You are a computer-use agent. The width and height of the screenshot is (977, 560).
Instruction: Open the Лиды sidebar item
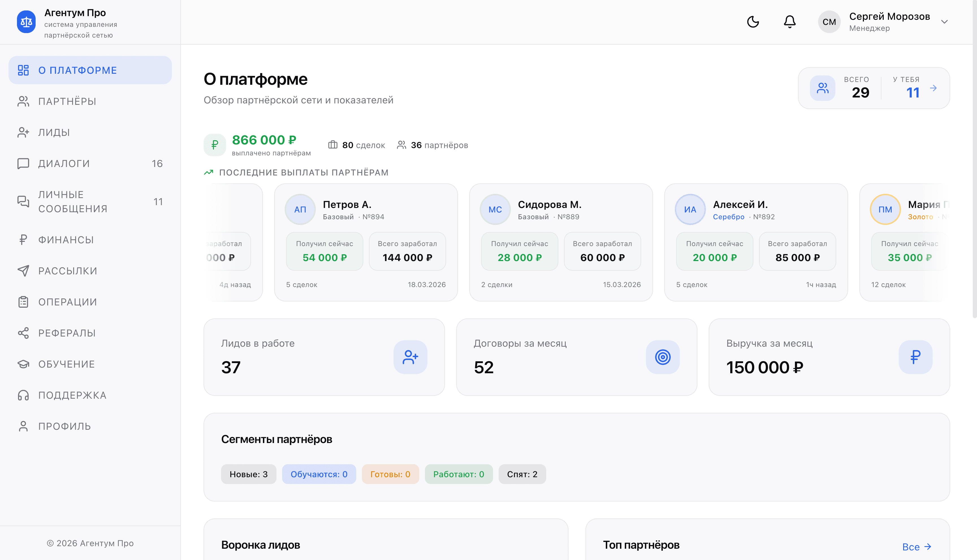tap(90, 132)
